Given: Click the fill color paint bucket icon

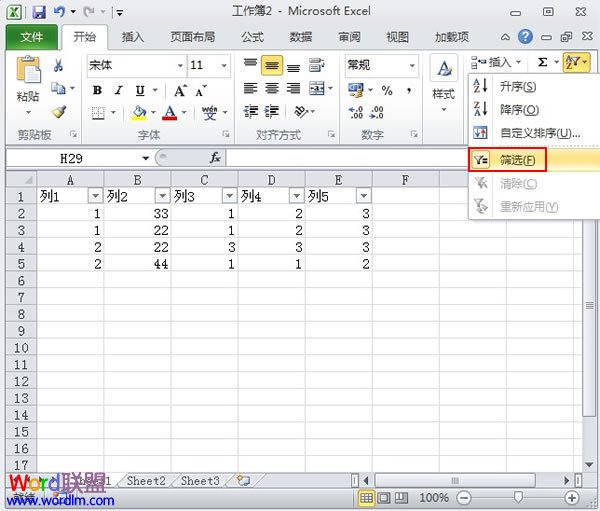Looking at the screenshot, I should [x=138, y=113].
